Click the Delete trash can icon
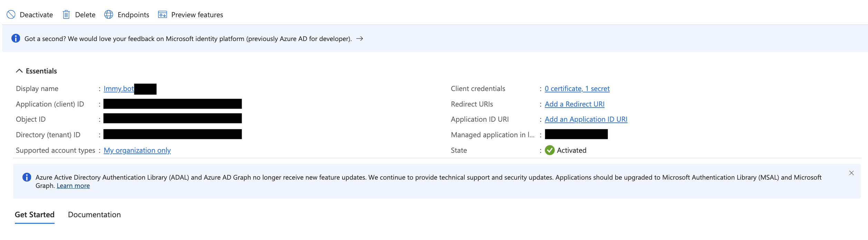This screenshot has width=868, height=240. tap(66, 14)
